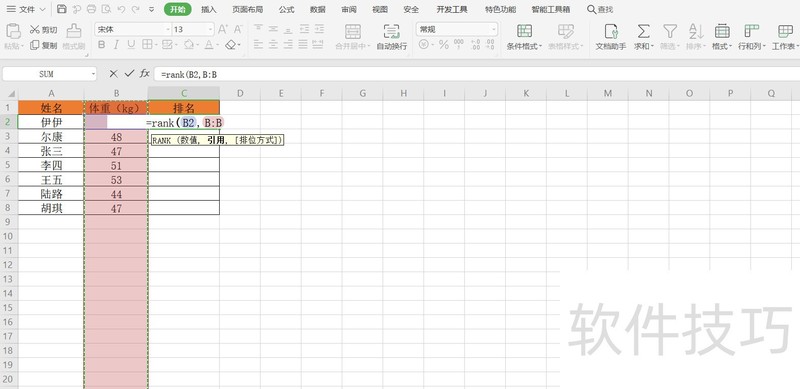Image resolution: width=800 pixels, height=389 pixels.
Task: Click the 查找 search button
Action: point(600,9)
